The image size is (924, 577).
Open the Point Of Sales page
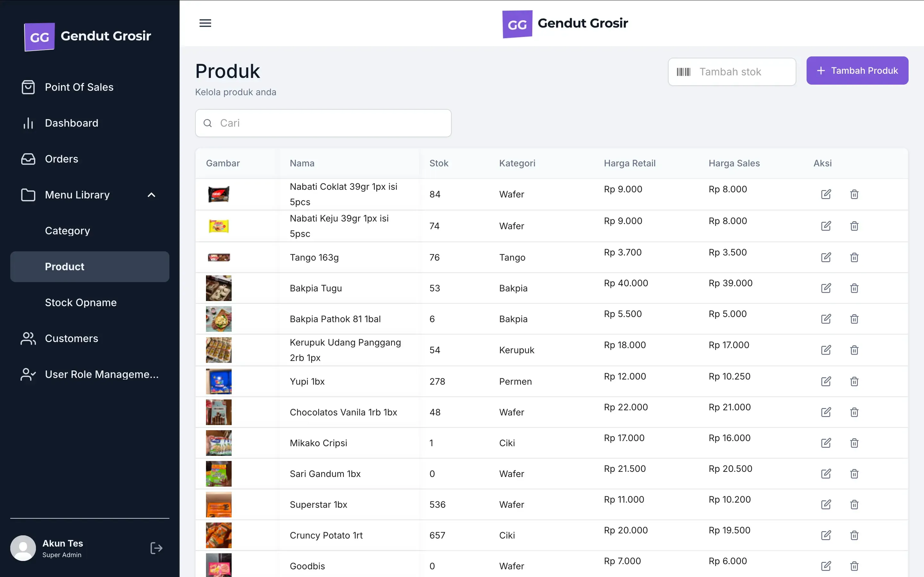coord(79,87)
